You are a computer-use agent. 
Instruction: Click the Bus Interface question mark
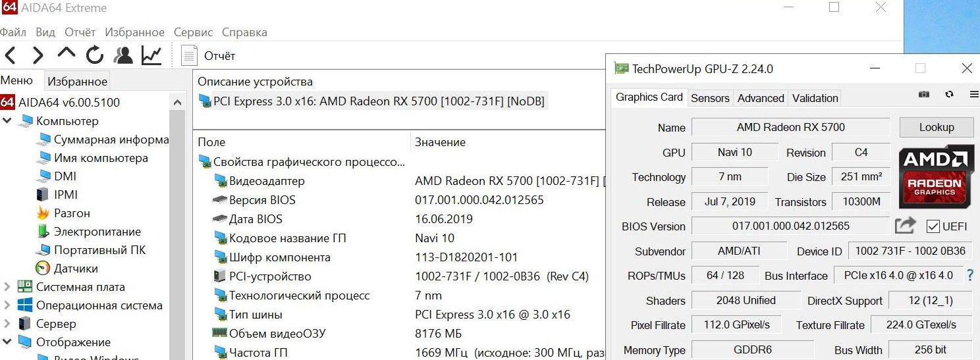pyautogui.click(x=969, y=275)
